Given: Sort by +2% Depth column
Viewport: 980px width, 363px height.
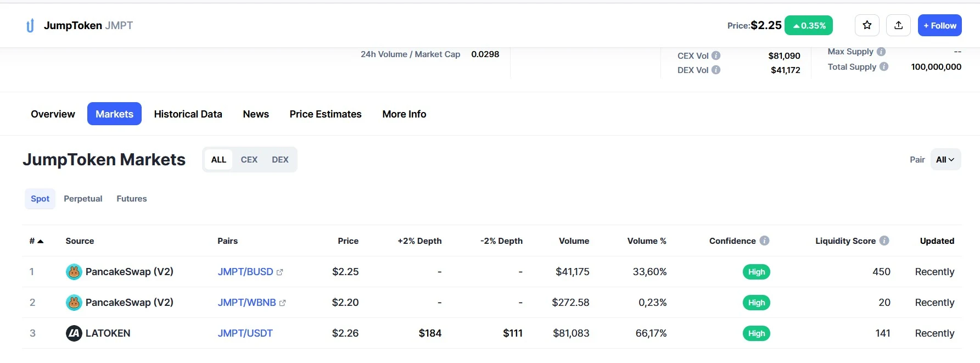Looking at the screenshot, I should pyautogui.click(x=419, y=241).
